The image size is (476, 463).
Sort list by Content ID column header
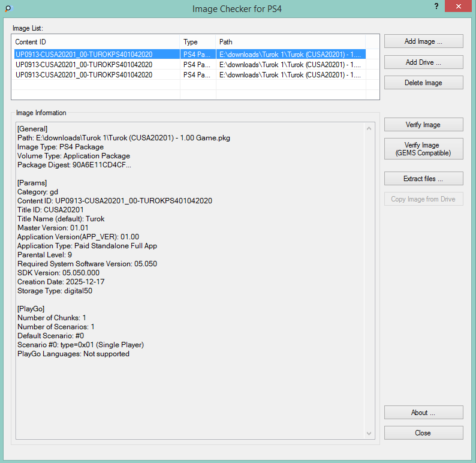[96, 42]
